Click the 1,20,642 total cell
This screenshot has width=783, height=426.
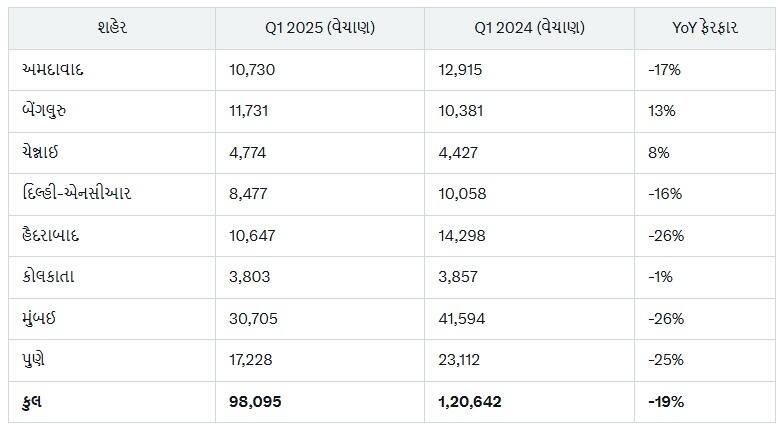click(470, 402)
